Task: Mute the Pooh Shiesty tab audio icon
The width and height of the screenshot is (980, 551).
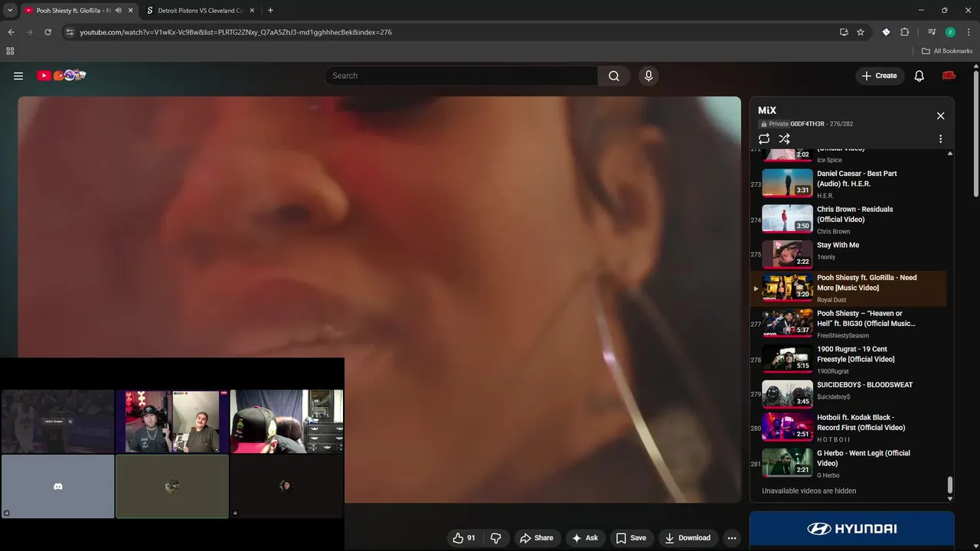Action: coord(118,11)
